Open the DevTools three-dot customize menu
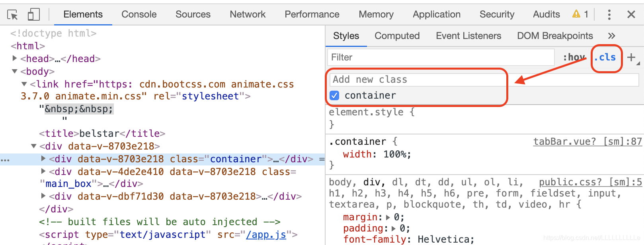 [x=609, y=15]
